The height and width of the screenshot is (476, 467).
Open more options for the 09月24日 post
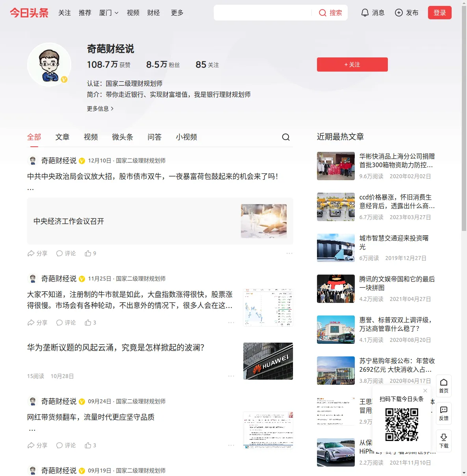pos(231,445)
